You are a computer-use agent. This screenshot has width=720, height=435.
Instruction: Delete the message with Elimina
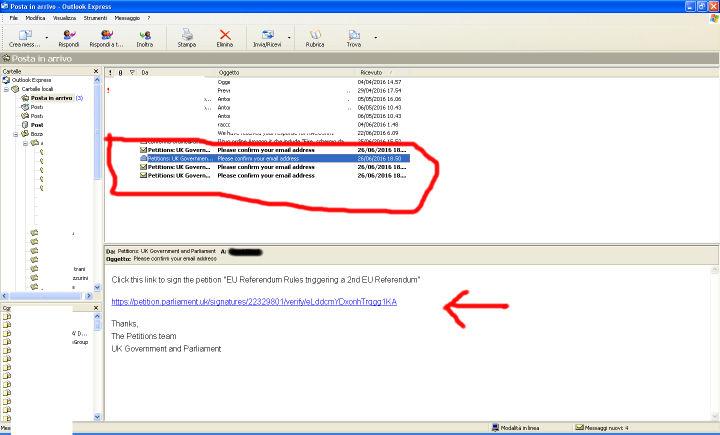(x=225, y=35)
